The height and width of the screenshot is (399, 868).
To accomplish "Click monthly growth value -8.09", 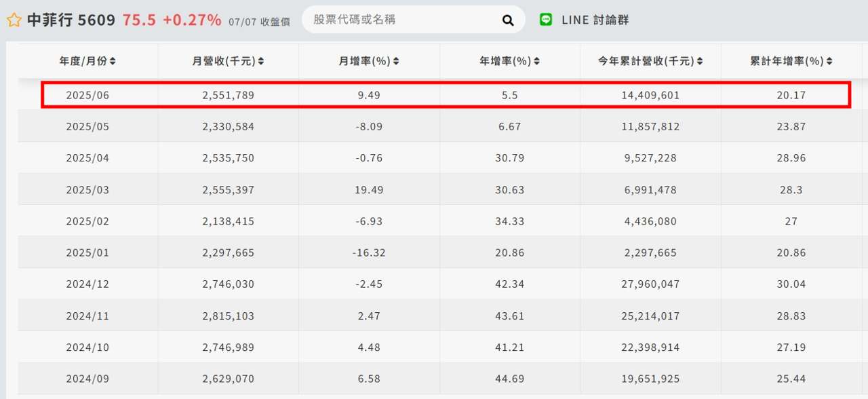I will click(369, 127).
